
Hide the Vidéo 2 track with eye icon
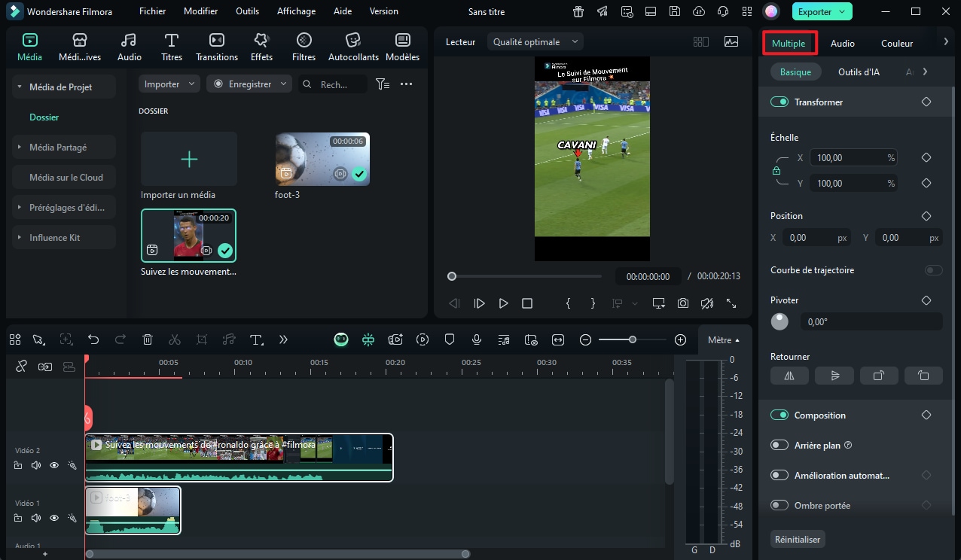[x=54, y=465]
